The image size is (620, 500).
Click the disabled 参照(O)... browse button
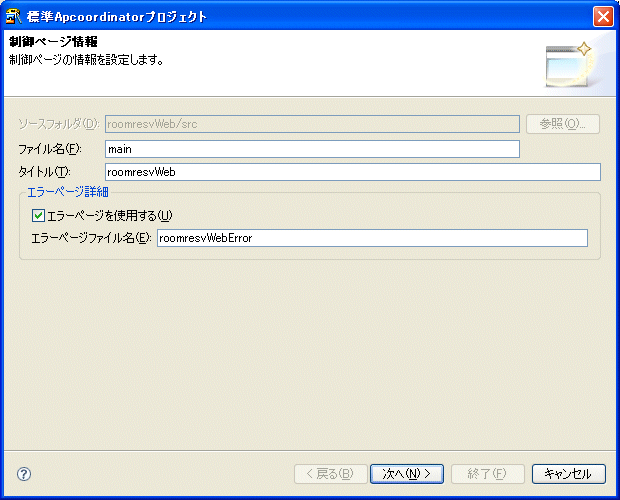563,124
